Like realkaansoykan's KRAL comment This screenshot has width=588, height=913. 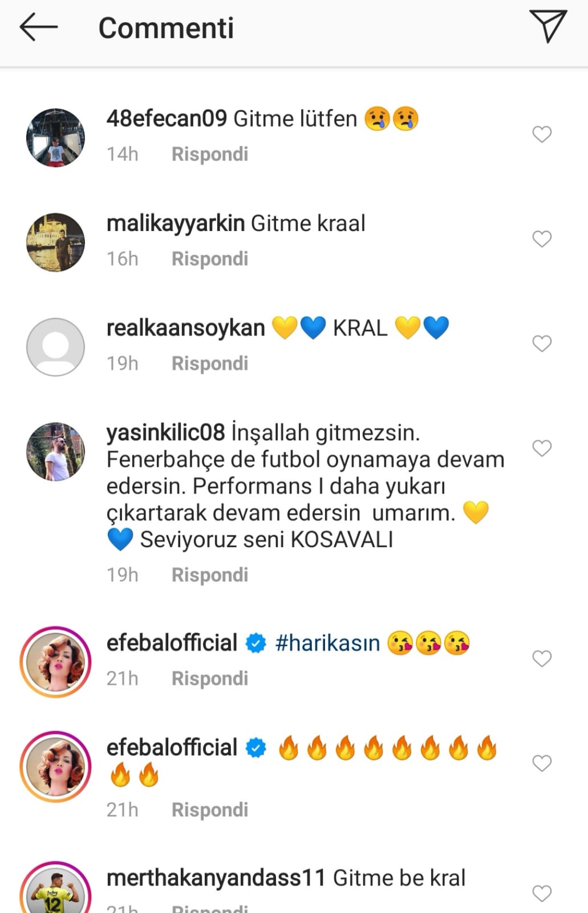(542, 344)
